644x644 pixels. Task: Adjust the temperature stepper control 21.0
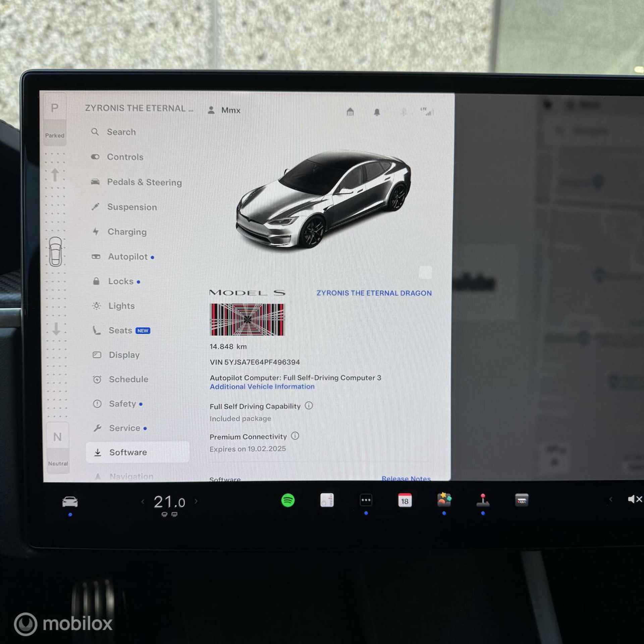click(165, 502)
